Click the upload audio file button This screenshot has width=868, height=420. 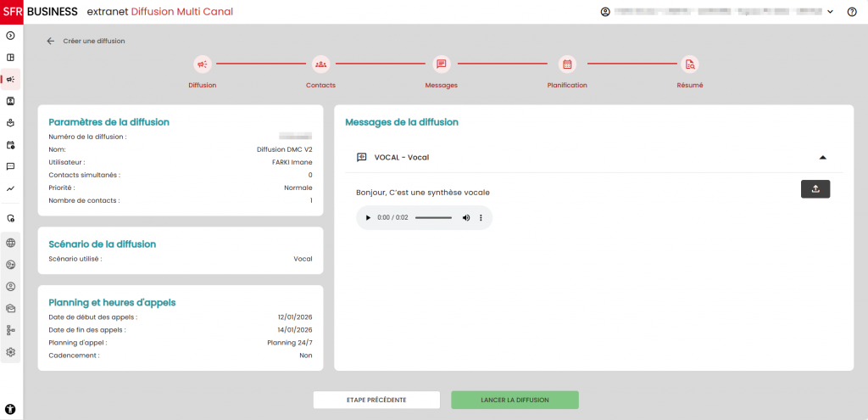tap(815, 189)
